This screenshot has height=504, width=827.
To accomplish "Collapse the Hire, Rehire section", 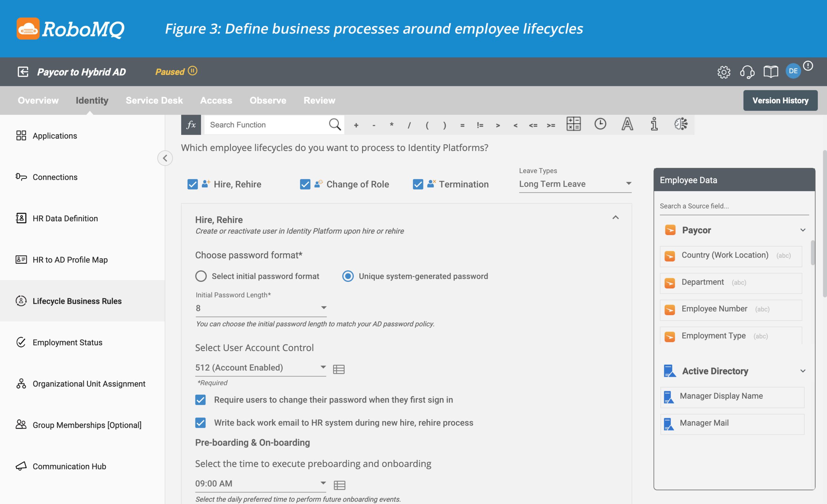I will pyautogui.click(x=616, y=217).
